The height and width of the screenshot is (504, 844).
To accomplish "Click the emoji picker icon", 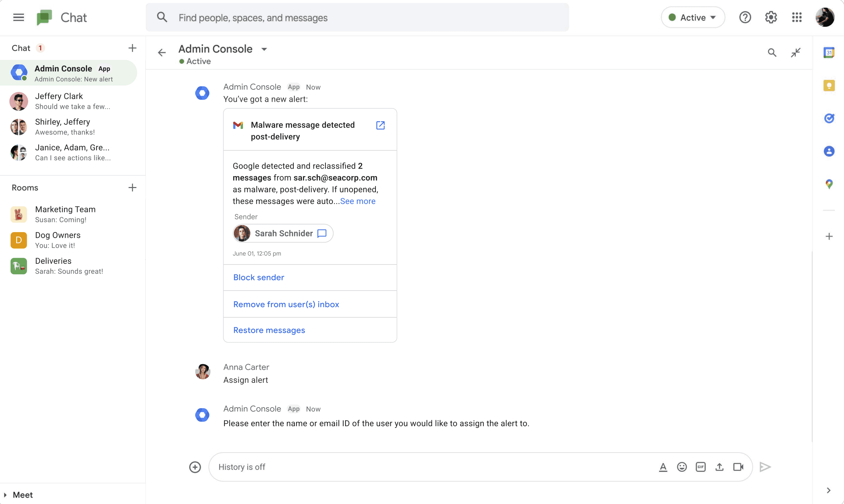I will (682, 467).
